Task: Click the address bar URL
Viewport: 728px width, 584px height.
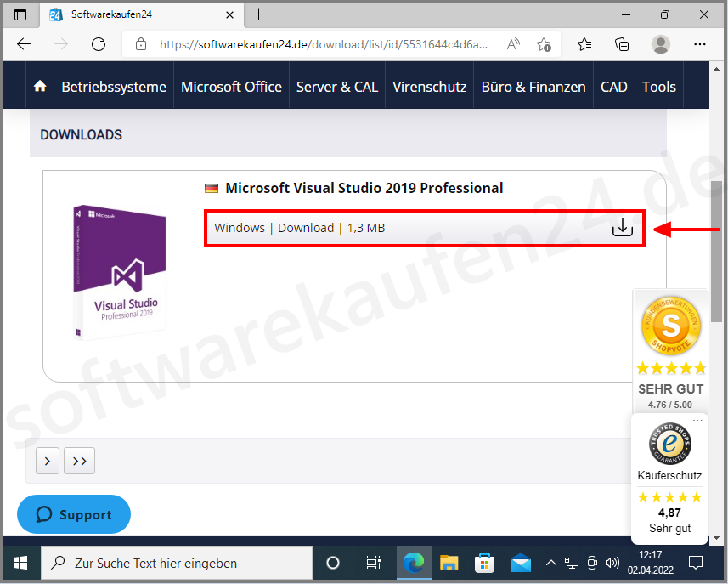Action: (x=324, y=44)
